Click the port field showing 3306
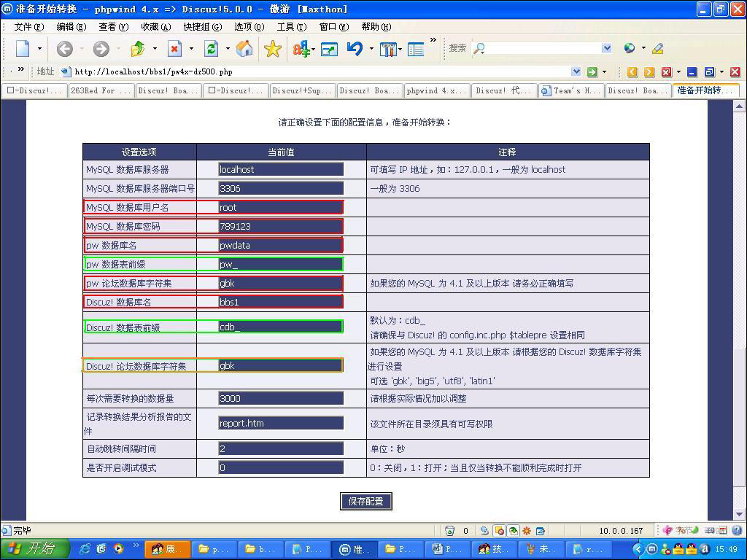The height and width of the screenshot is (560, 747). [281, 189]
